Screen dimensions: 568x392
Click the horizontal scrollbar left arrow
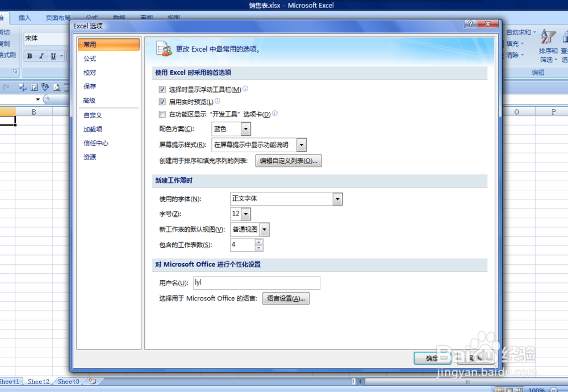(361, 381)
